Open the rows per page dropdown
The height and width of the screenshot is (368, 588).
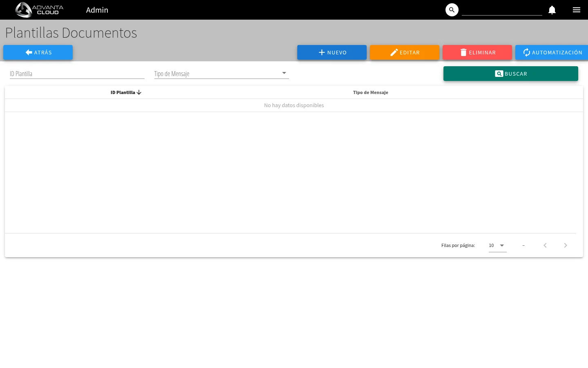498,245
